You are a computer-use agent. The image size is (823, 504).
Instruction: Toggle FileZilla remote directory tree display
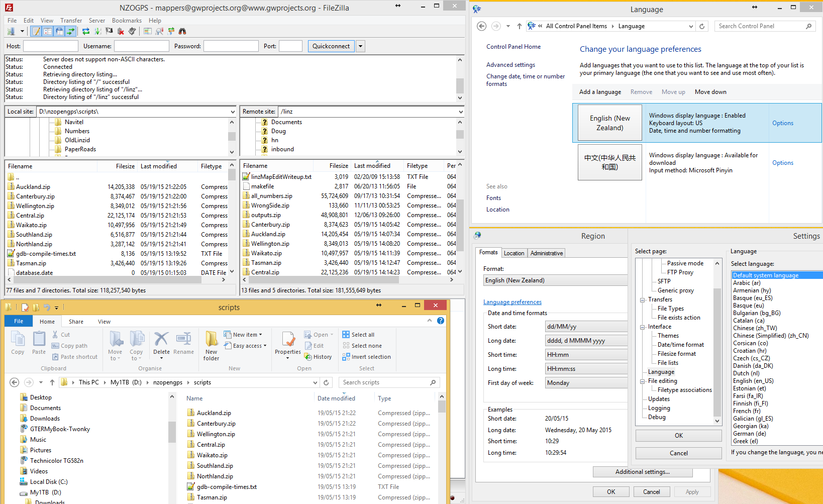(x=59, y=31)
